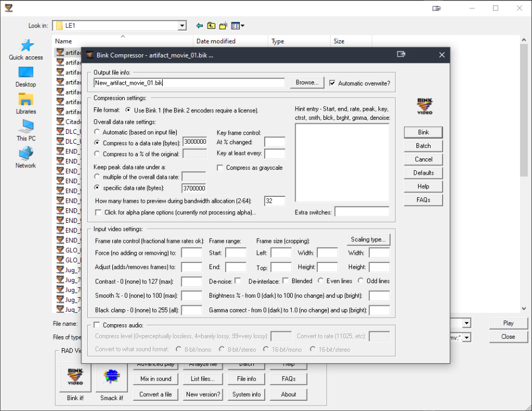Open the Scaling type... options
This screenshot has width=532, height=411.
click(x=368, y=240)
